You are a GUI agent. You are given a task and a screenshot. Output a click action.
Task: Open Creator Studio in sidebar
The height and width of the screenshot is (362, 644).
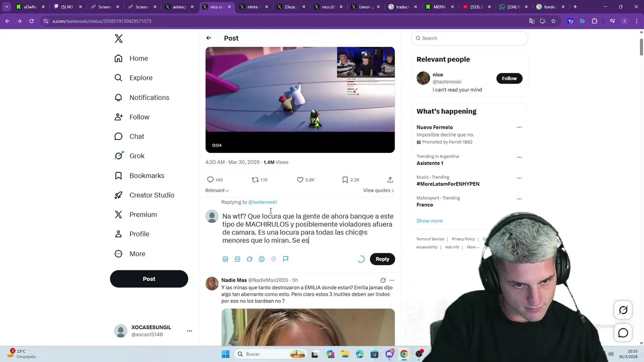click(x=144, y=195)
